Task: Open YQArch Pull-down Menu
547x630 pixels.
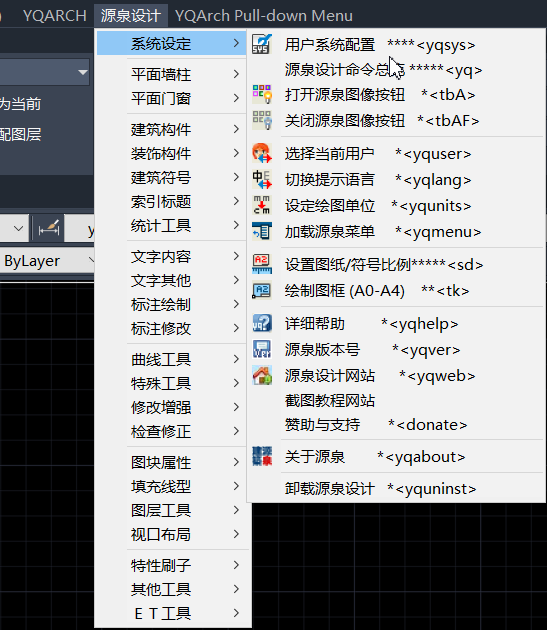Action: click(264, 16)
